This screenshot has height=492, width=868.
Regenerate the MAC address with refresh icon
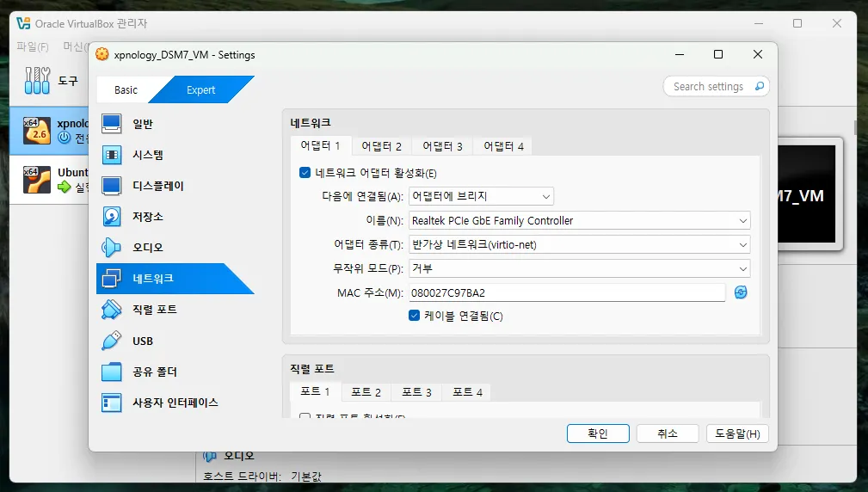740,292
